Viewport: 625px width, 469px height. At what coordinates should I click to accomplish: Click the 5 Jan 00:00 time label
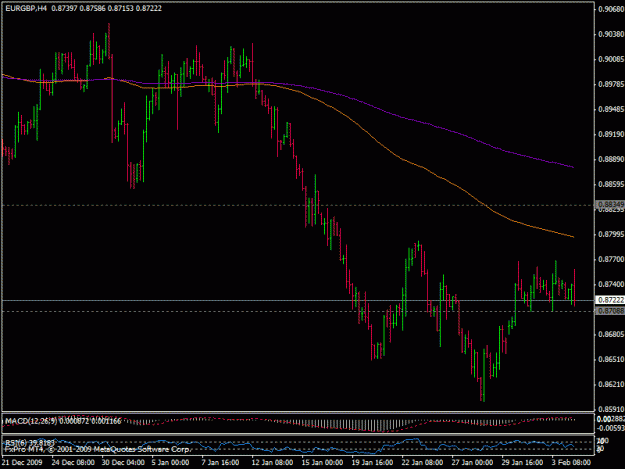click(x=171, y=463)
